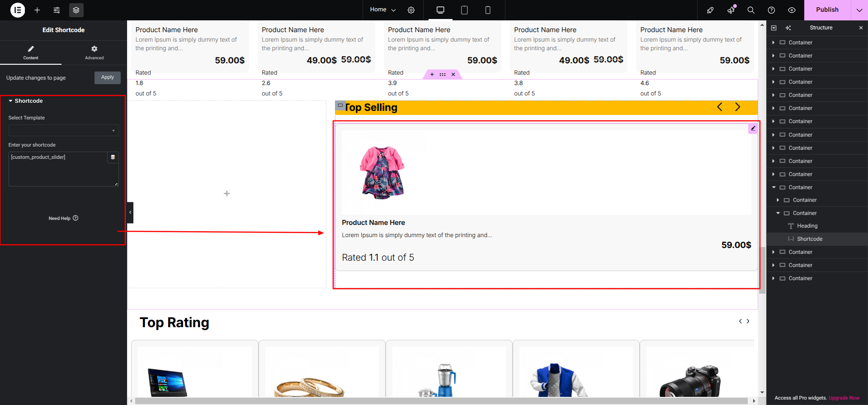Switch to mobile view icon
Screen dimensions: 868x405
(488, 10)
